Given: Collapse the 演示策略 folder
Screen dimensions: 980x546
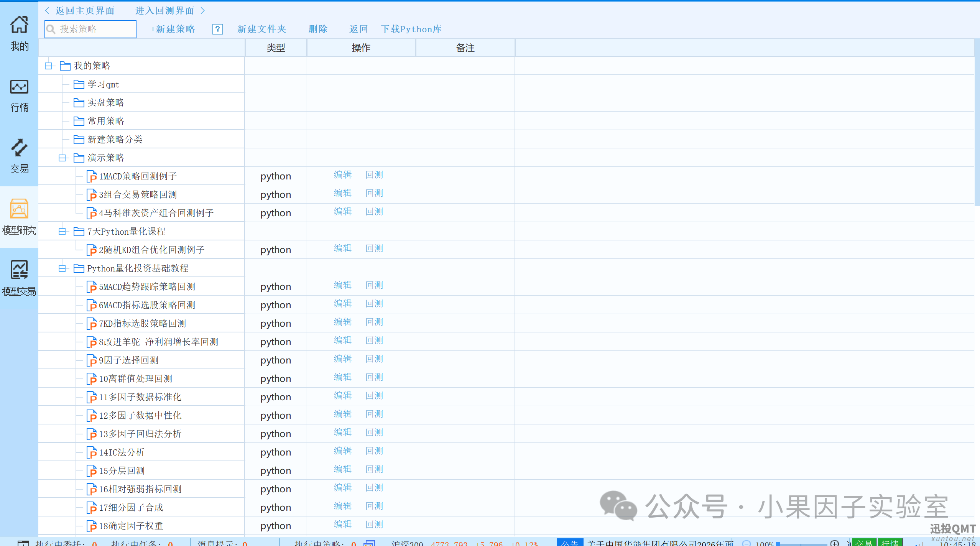Looking at the screenshot, I should [62, 158].
